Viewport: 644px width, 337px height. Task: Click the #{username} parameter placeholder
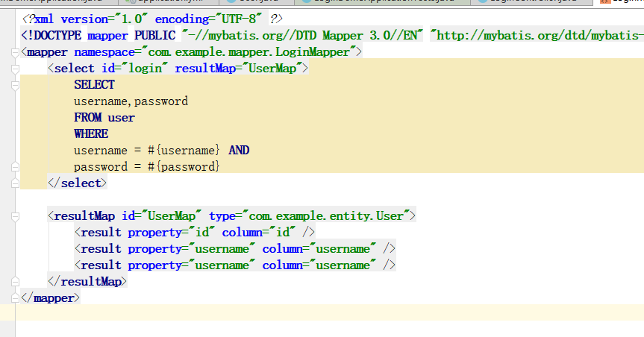pyautogui.click(x=184, y=151)
